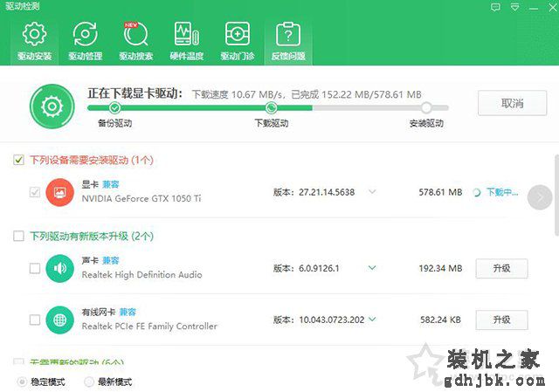
Task: Click the 兼容 tag beside 有线网卡
Action: tap(128, 313)
